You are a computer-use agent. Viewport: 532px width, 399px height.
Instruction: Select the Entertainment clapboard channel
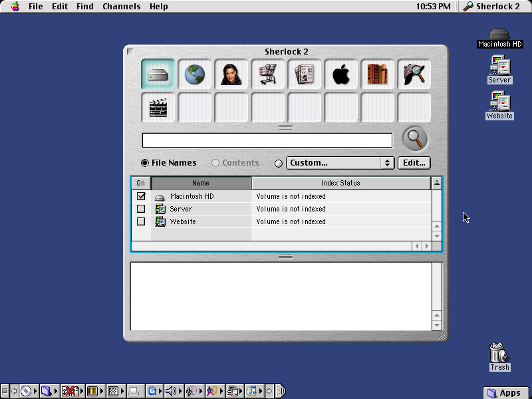tap(158, 106)
